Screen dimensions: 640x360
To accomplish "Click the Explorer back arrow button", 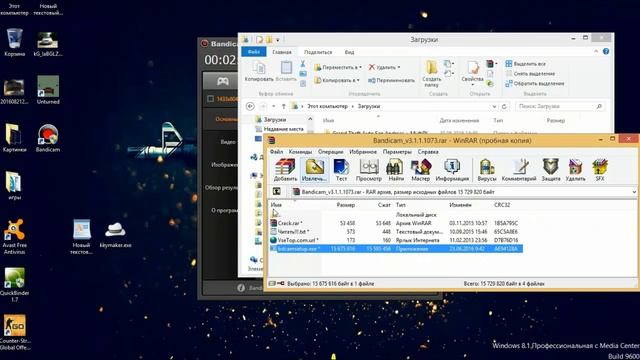I will pyautogui.click(x=250, y=106).
